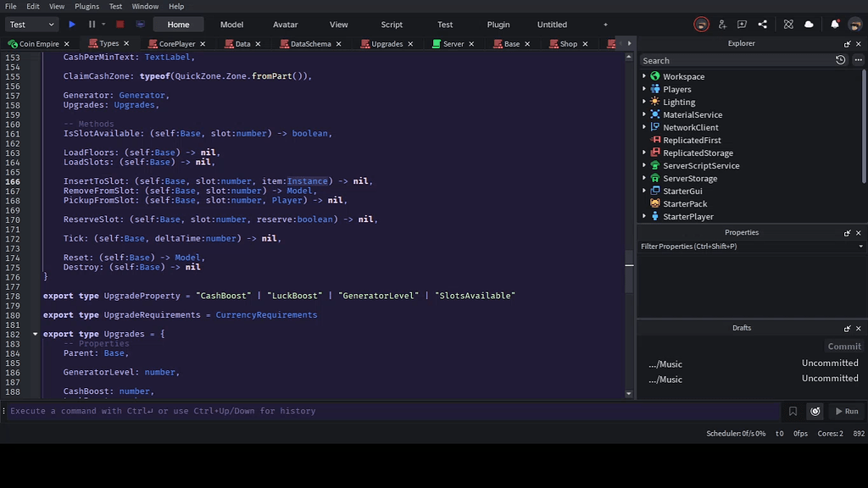
Task: Open the Properties filter dropdown arrow
Action: (x=860, y=247)
